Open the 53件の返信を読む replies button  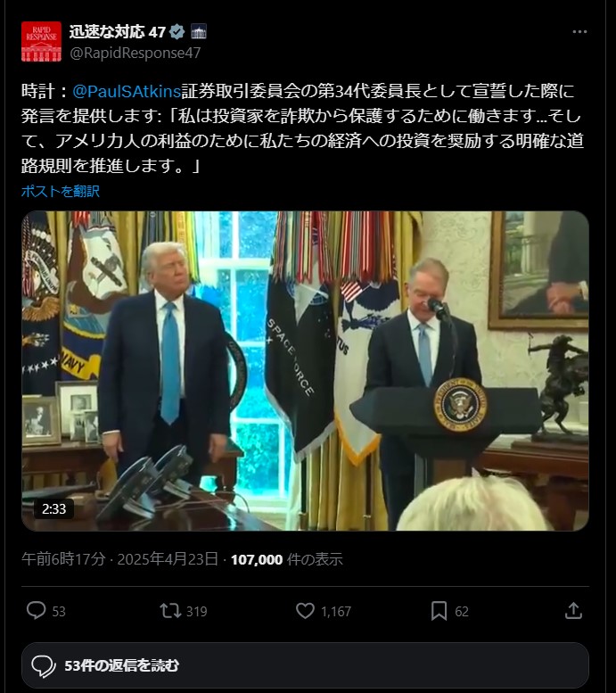306,665
